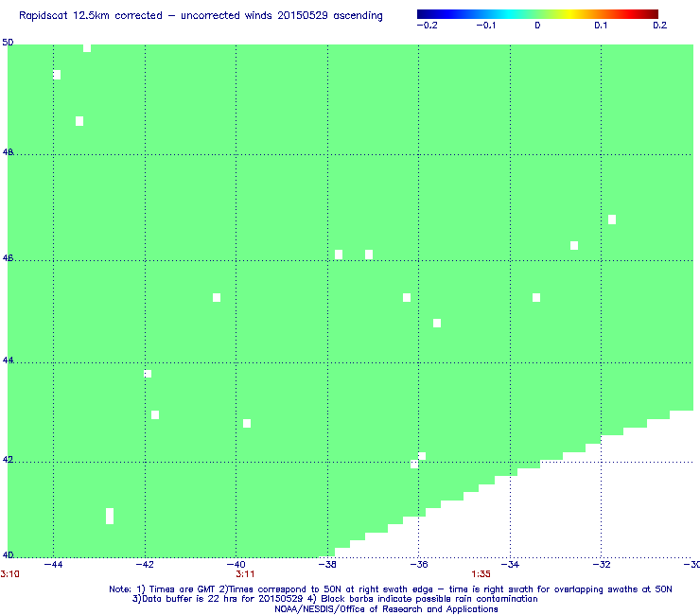Click the latitude 48 axis label
Screen dimensions: 700x615
coord(8,152)
